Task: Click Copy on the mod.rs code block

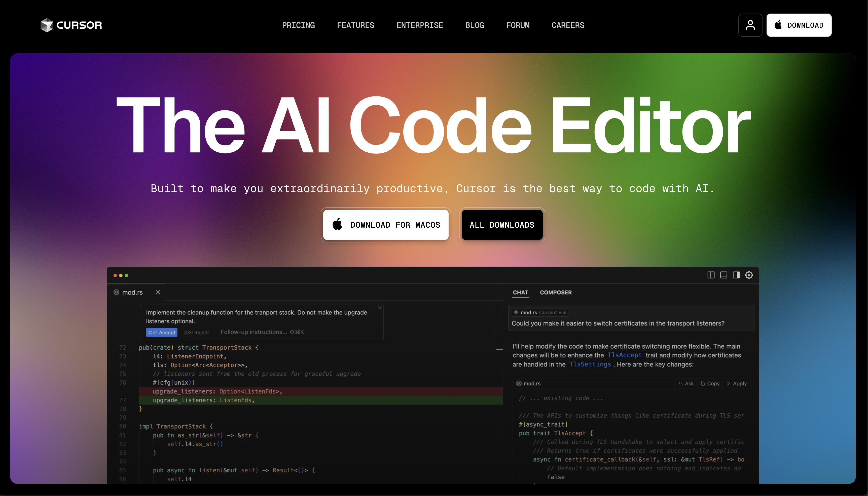Action: 710,384
